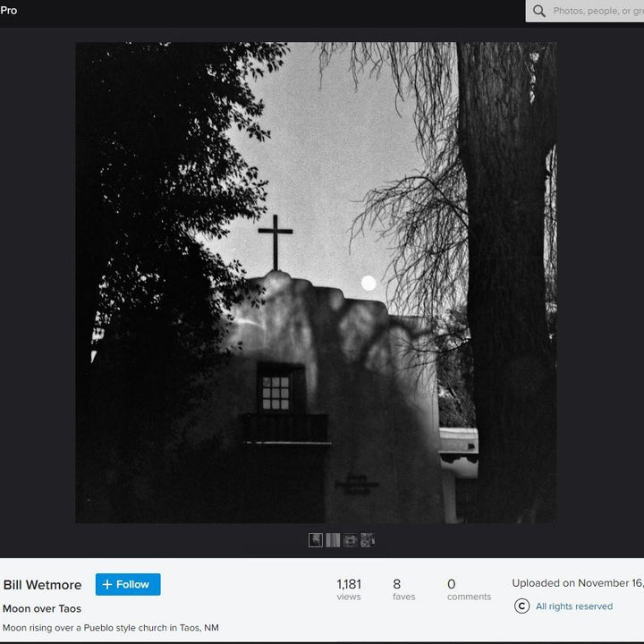Click the 0 comments count

tap(469, 589)
